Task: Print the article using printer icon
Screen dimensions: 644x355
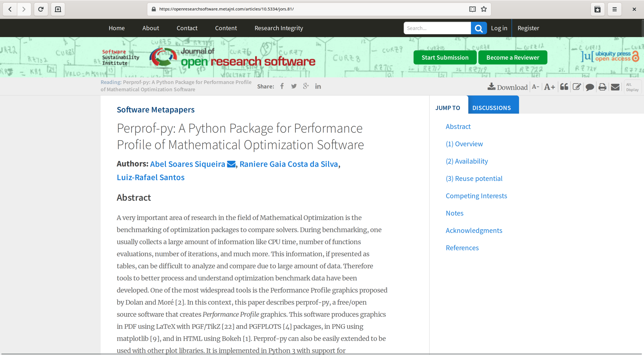Action: pos(602,87)
